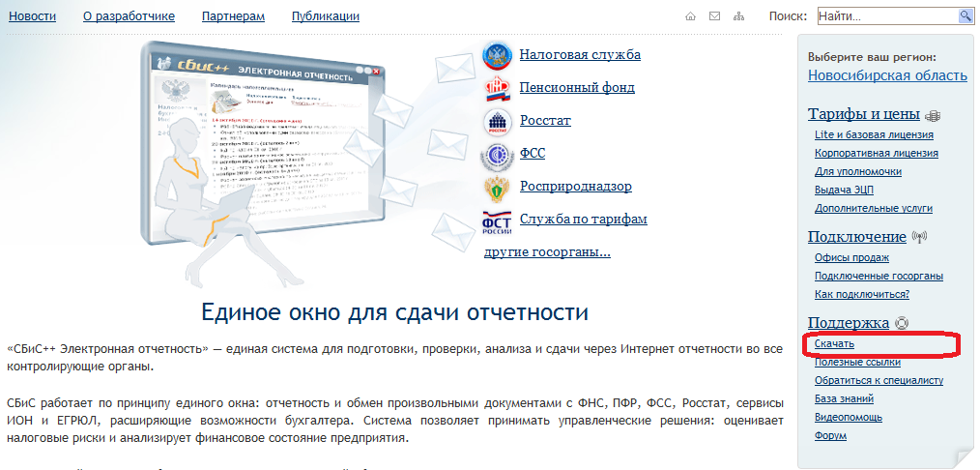The width and height of the screenshot is (980, 470).
Task: Open the Налоговая служба link
Action: [580, 54]
